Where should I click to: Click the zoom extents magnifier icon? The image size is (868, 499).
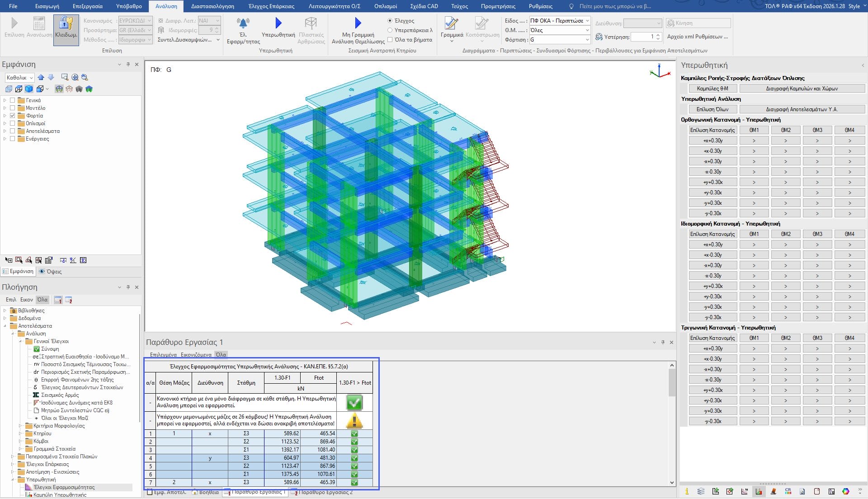coord(75,77)
